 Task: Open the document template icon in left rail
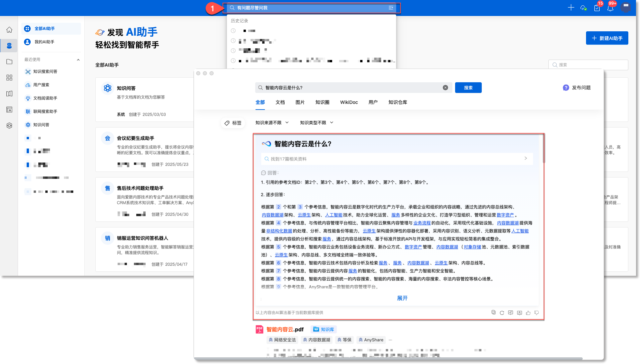click(9, 110)
